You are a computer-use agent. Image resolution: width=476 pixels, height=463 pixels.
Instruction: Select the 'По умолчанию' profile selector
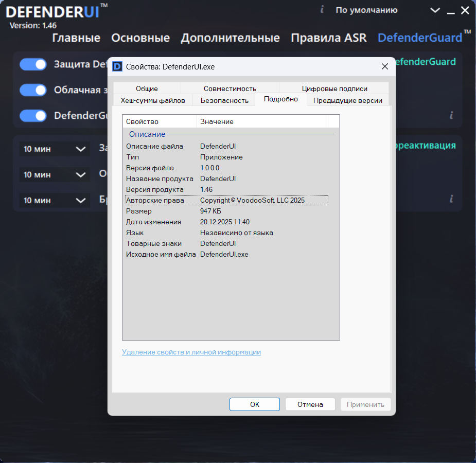[366, 10]
